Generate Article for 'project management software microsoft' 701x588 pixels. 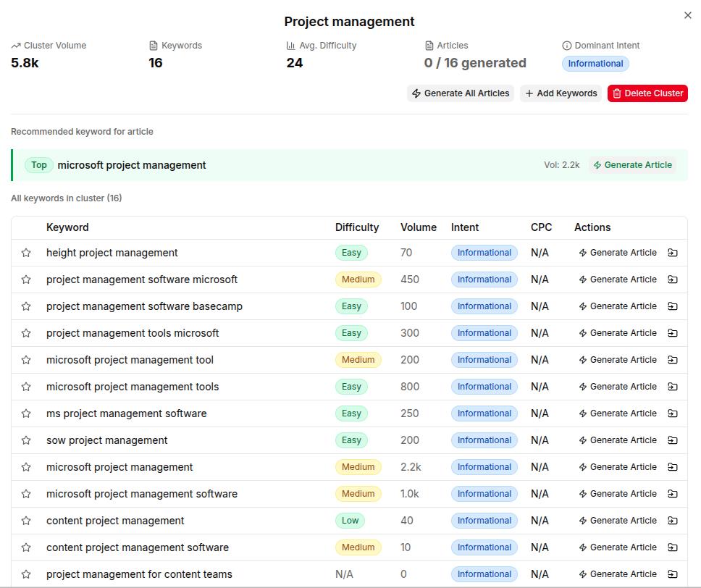click(x=618, y=280)
